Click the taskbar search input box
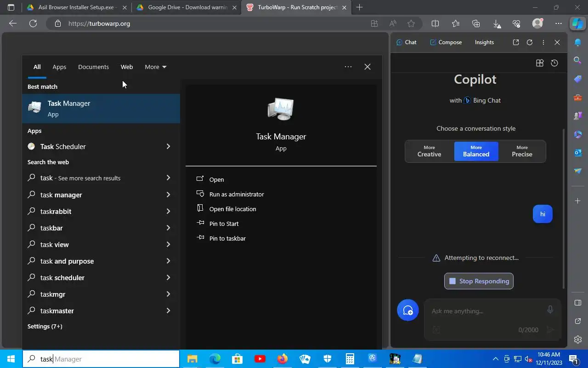The height and width of the screenshot is (368, 588). (x=101, y=359)
